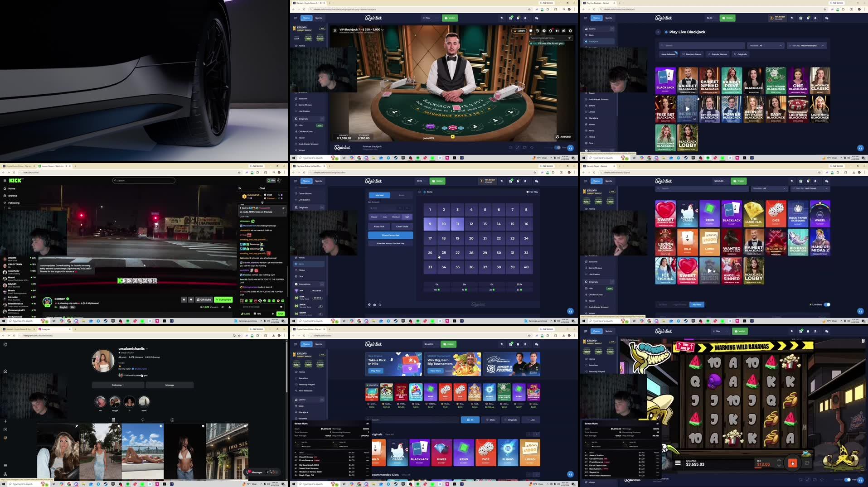The image size is (868, 487).
Task: Open the settings gear in the Keno game footer
Action: coord(369,304)
